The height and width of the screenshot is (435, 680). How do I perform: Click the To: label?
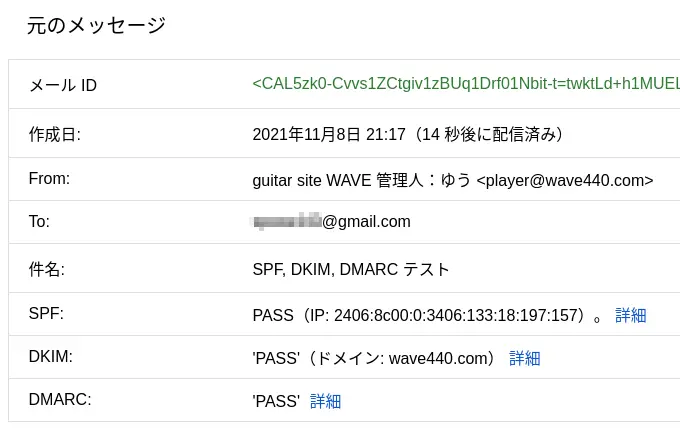tap(39, 221)
